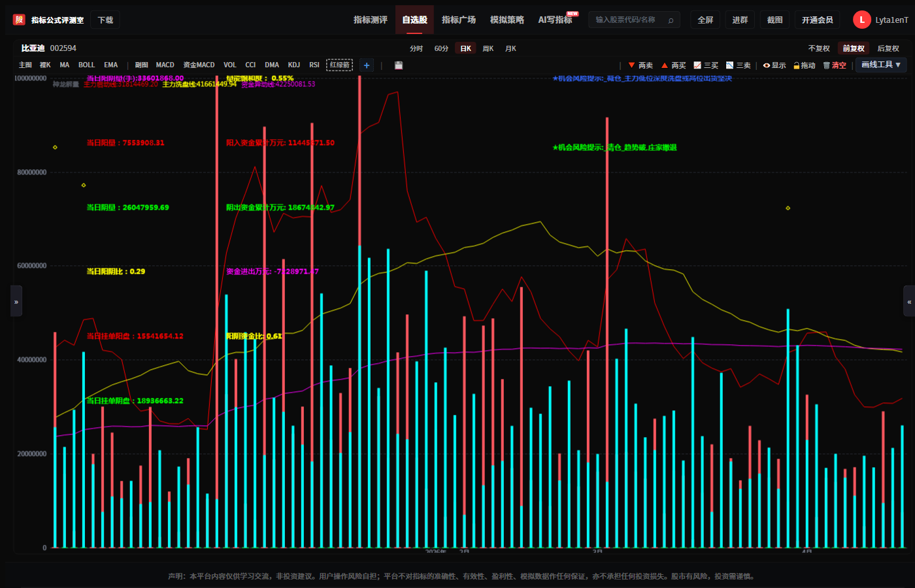Switch sub-chart to CCI
The width and height of the screenshot is (915, 588).
(250, 65)
